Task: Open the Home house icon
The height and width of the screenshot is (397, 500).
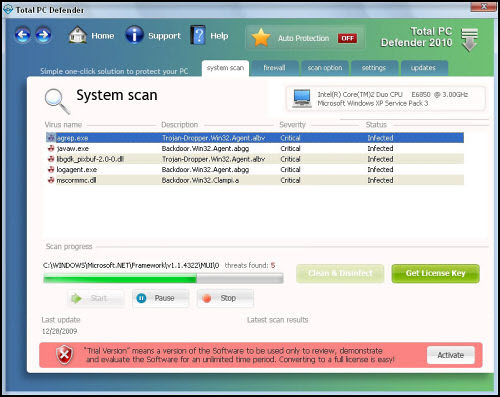Action: point(78,35)
